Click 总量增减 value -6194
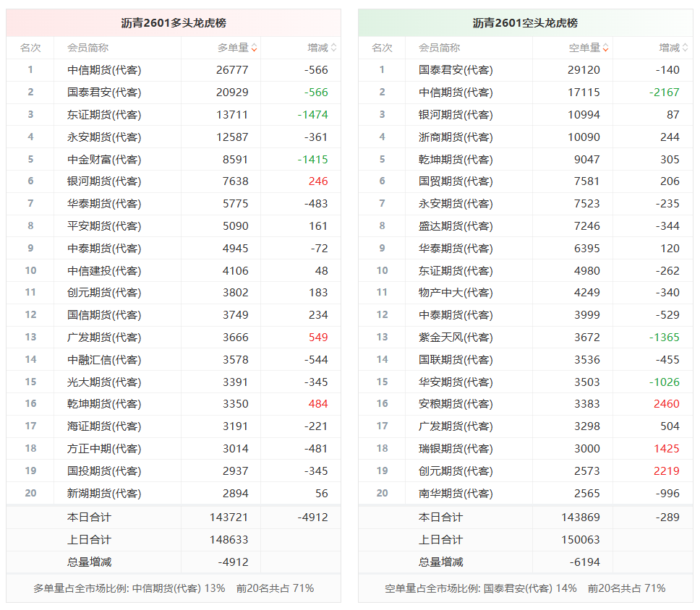 coord(585,562)
